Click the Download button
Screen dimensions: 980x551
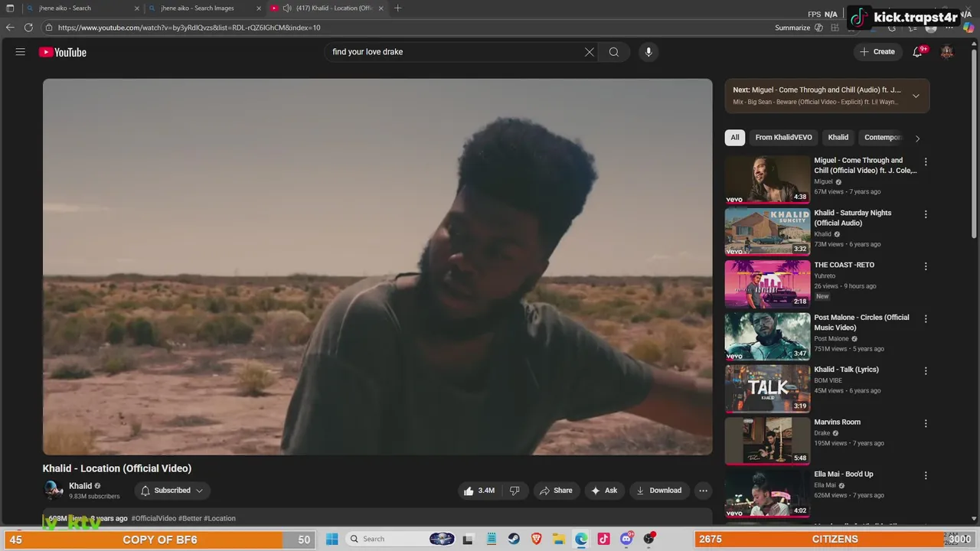[x=658, y=491]
